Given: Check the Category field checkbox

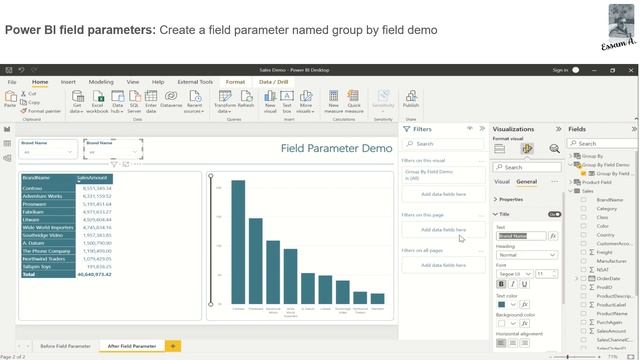Looking at the screenshot, I should 584,209.
